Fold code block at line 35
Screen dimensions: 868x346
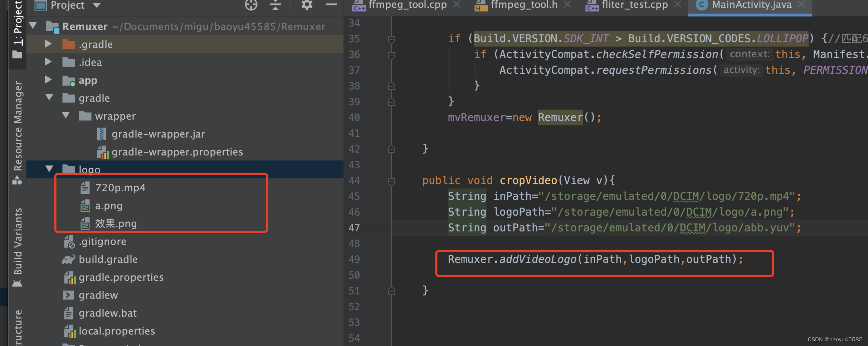pyautogui.click(x=391, y=39)
